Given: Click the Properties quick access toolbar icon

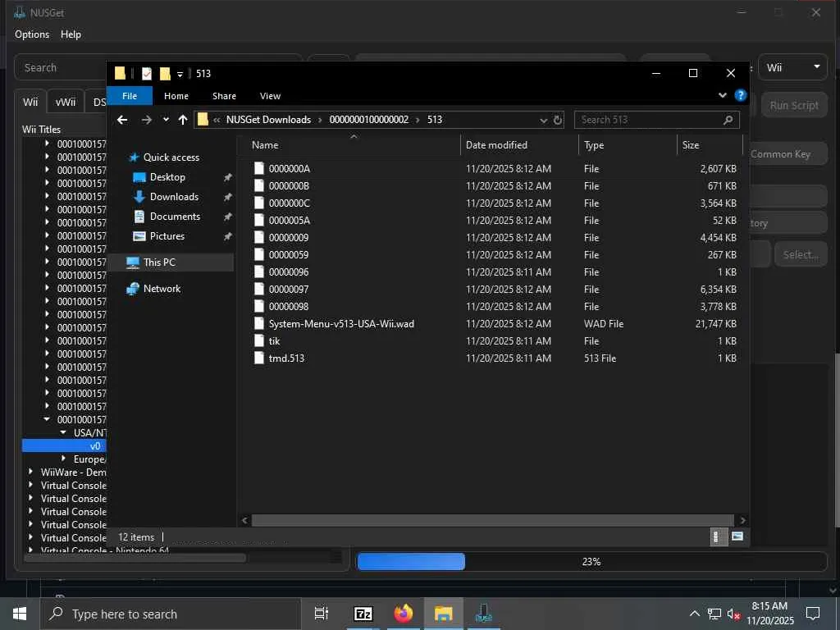Looking at the screenshot, I should (146, 73).
